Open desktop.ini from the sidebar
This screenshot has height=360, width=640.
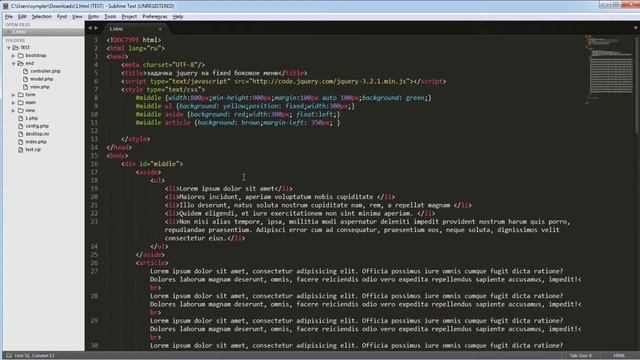(37, 134)
